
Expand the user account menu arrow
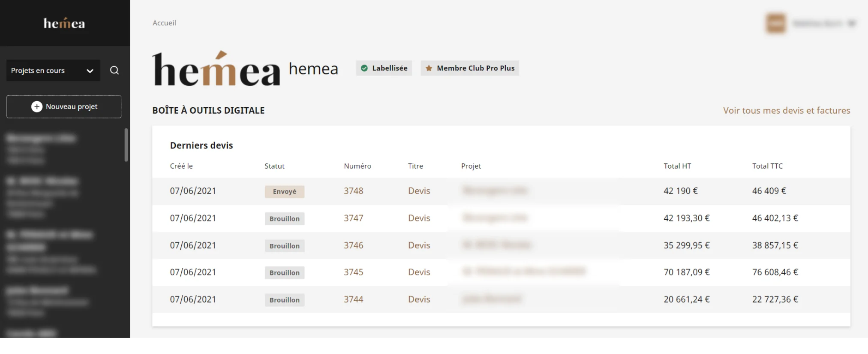coord(852,23)
